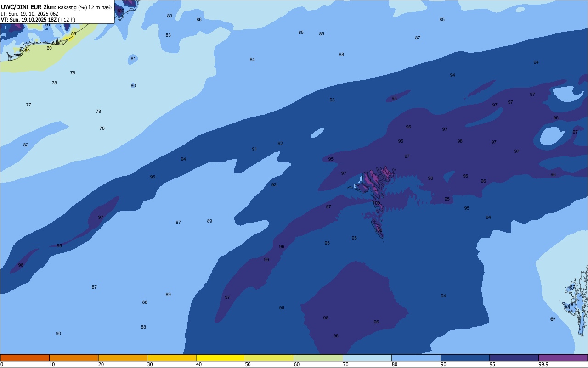This screenshot has width=588, height=368.
Task: Pick the bright yellow 40–50 legend segment
Action: (220, 357)
